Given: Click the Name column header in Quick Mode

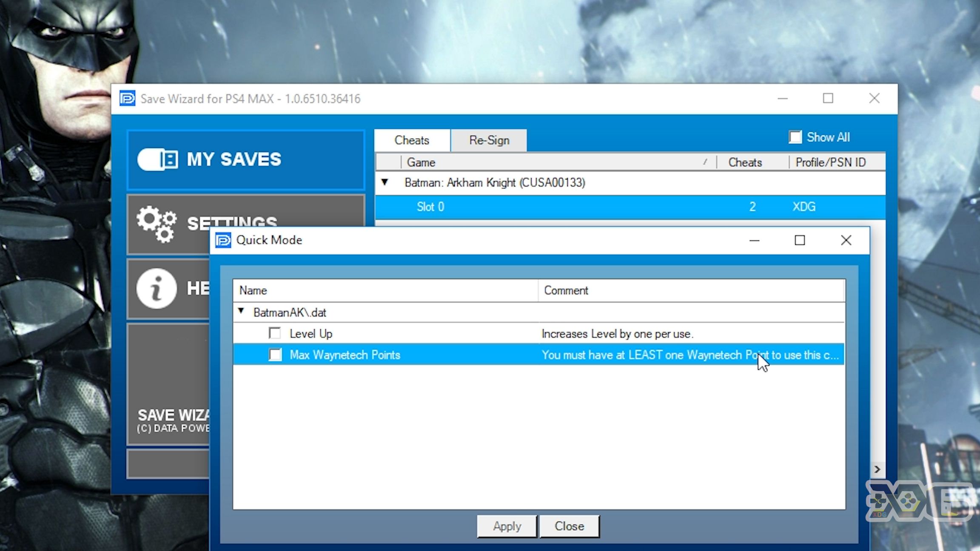Looking at the screenshot, I should point(385,291).
